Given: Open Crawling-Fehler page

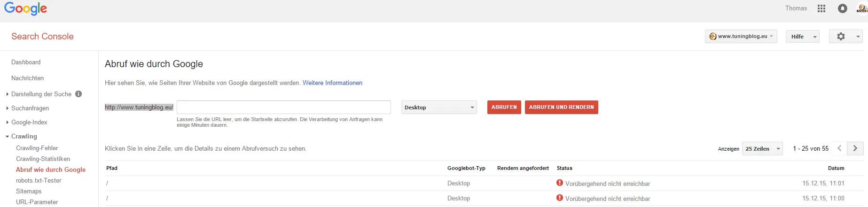Looking at the screenshot, I should (x=37, y=148).
